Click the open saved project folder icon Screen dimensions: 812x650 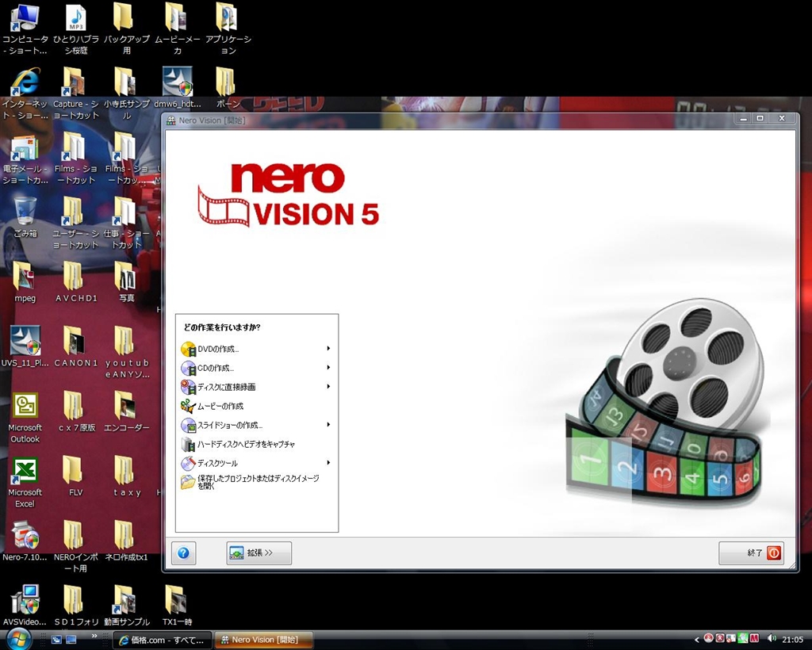(188, 482)
